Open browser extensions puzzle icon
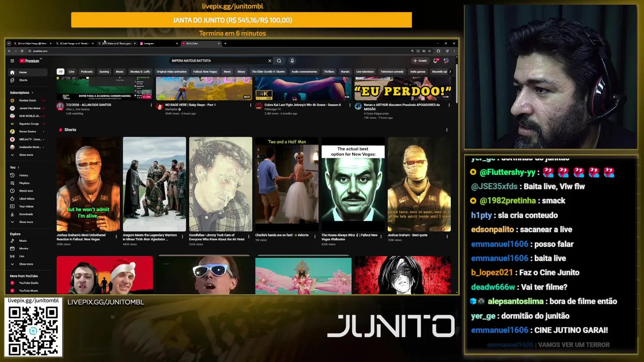 pyautogui.click(x=438, y=51)
